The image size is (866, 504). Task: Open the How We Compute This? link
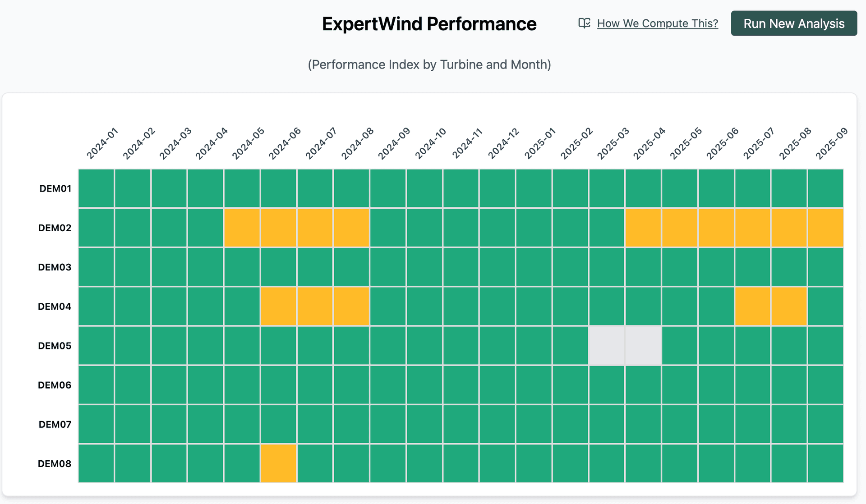click(x=657, y=23)
